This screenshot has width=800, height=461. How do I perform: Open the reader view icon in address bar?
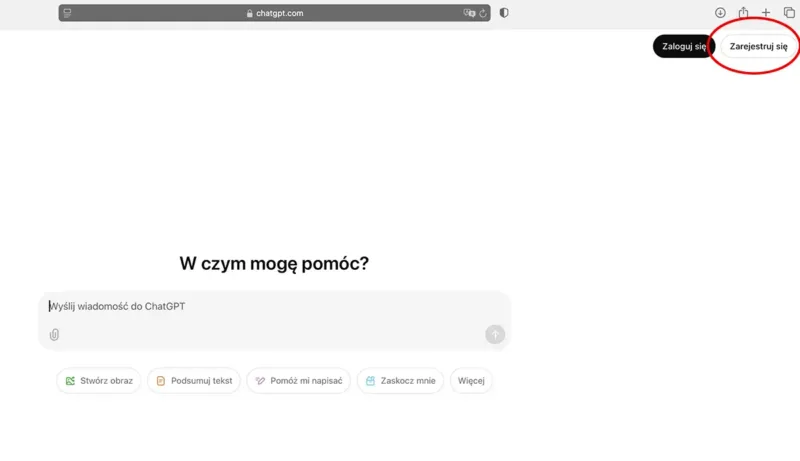(67, 13)
